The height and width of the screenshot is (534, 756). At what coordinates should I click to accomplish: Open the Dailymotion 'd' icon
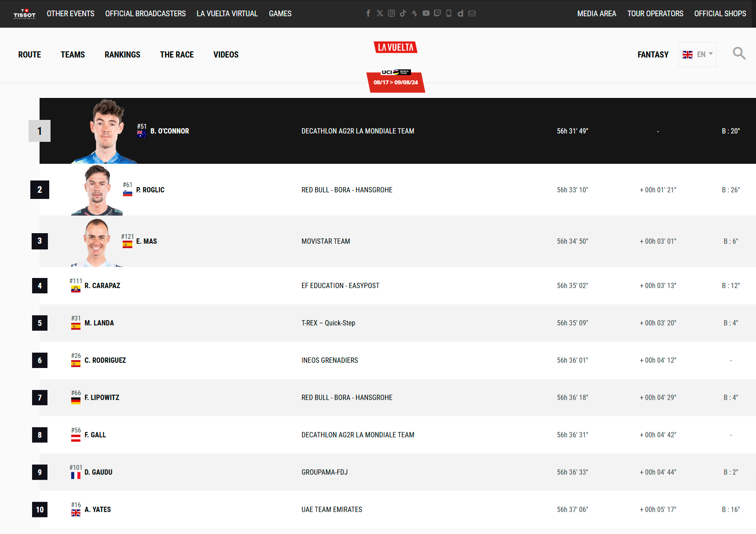[x=460, y=13]
